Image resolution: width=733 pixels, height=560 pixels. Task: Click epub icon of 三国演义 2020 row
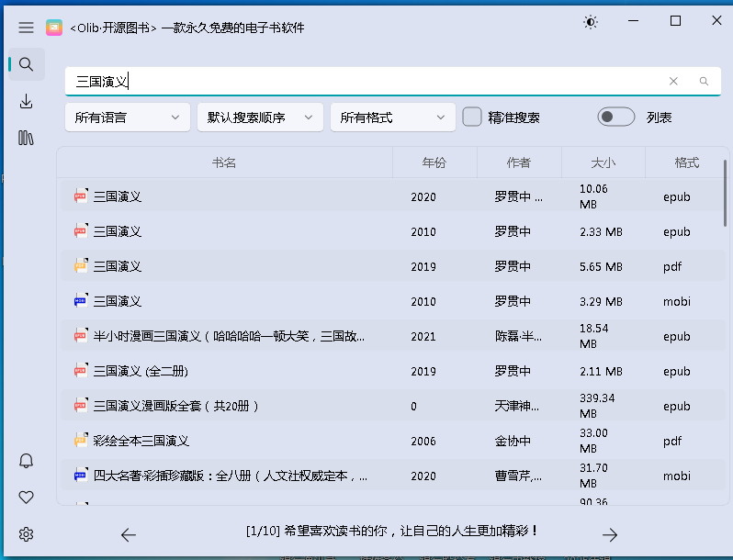point(81,196)
